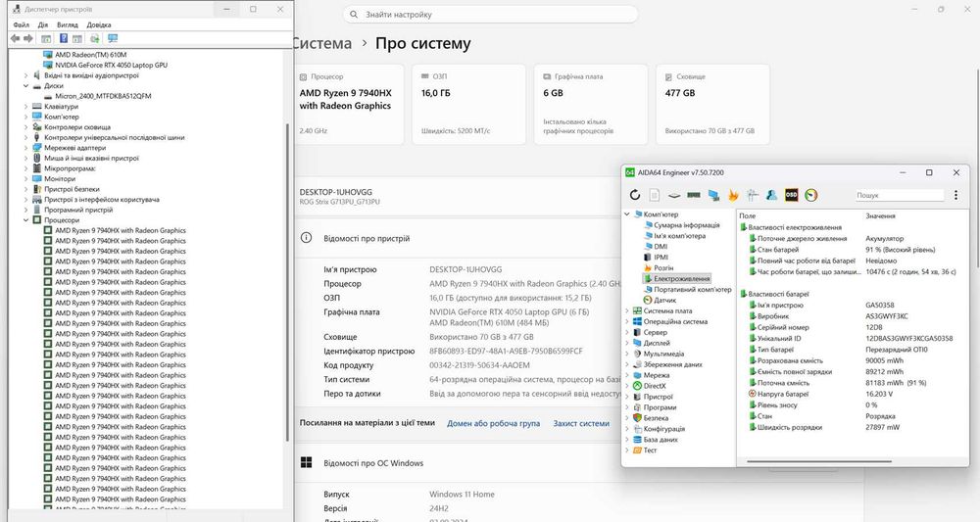
Task: Click the info icon beside Відомості про пристрій
Action: pyautogui.click(x=306, y=238)
